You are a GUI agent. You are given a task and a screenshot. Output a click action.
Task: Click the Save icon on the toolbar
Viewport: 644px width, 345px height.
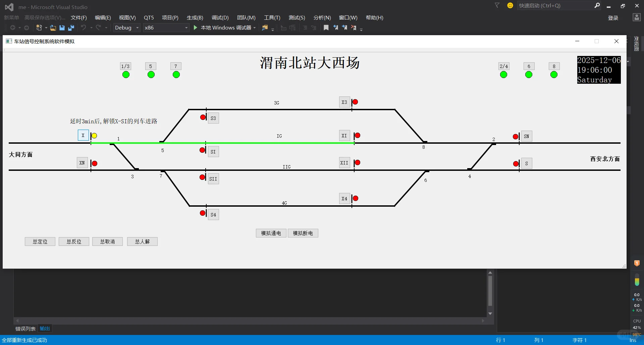(62, 28)
